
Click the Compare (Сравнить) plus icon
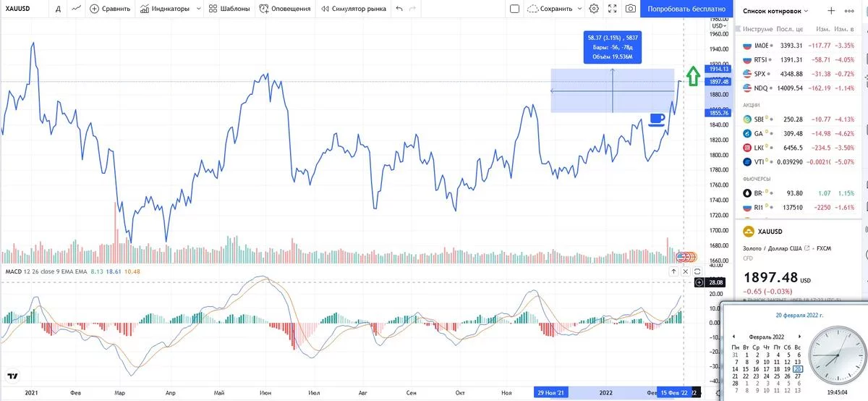click(x=95, y=9)
